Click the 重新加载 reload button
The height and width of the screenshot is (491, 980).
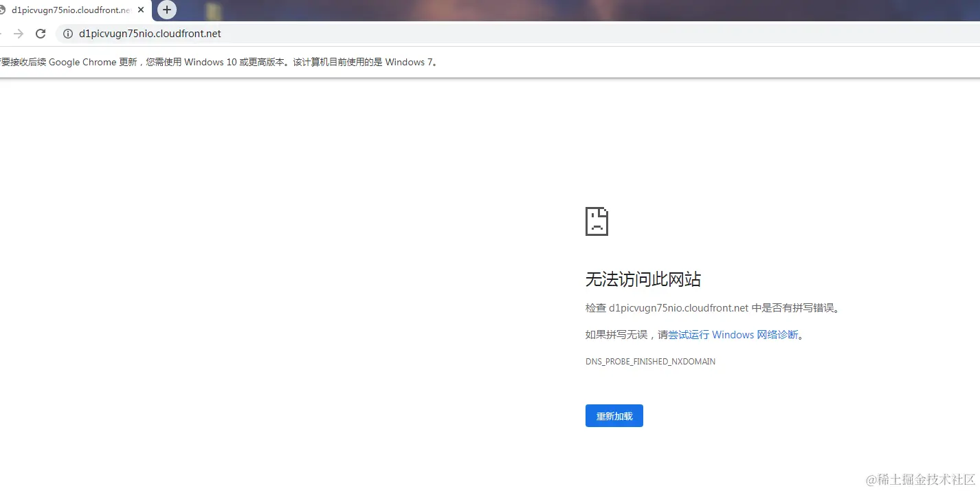coord(614,416)
